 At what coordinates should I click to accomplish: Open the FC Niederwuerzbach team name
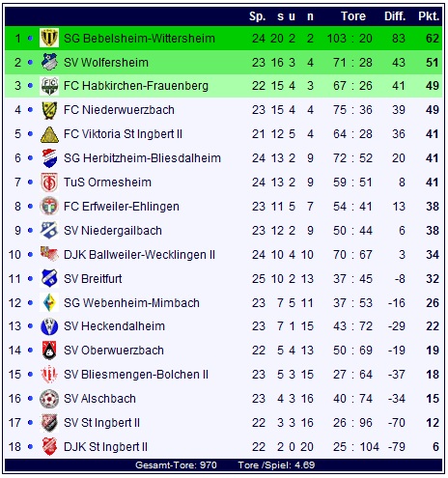[x=119, y=110]
